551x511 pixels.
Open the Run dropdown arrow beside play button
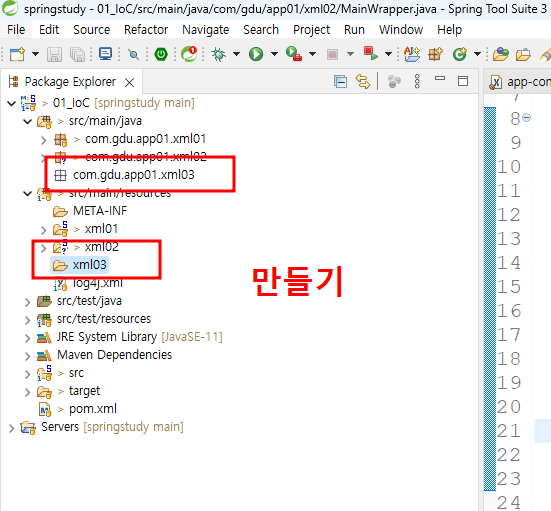coord(274,54)
